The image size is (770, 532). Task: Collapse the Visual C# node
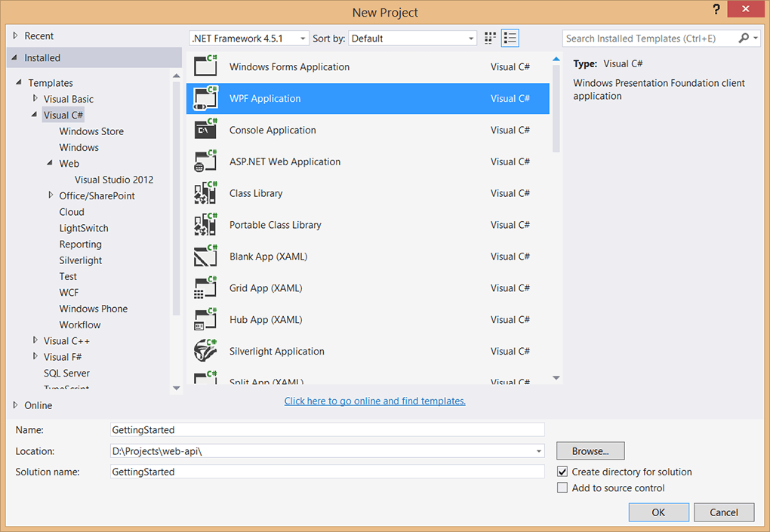click(35, 115)
